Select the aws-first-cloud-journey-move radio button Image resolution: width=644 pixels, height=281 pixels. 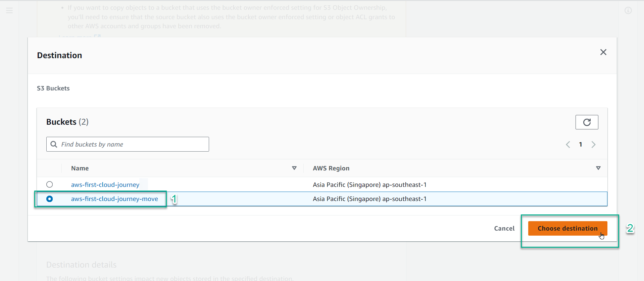[x=50, y=199]
